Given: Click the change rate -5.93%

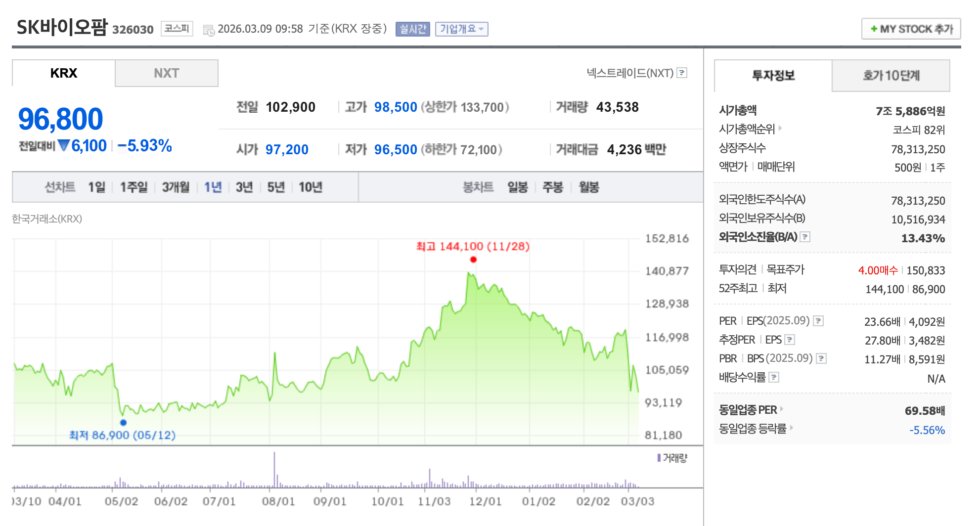Looking at the screenshot, I should click(x=145, y=146).
